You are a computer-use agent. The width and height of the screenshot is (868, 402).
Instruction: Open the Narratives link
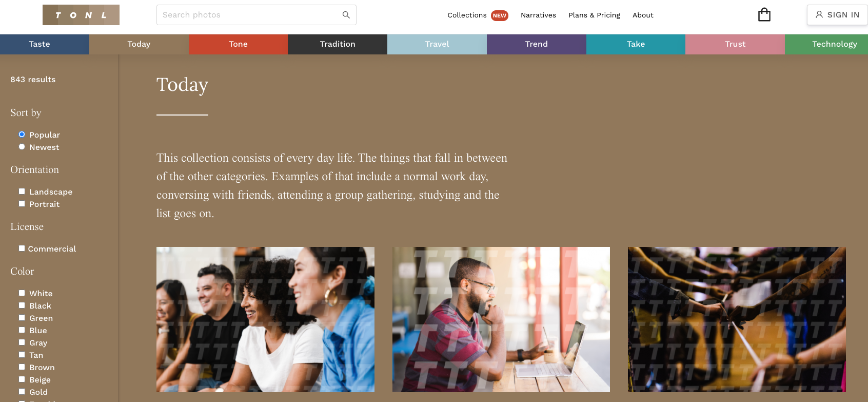(538, 15)
